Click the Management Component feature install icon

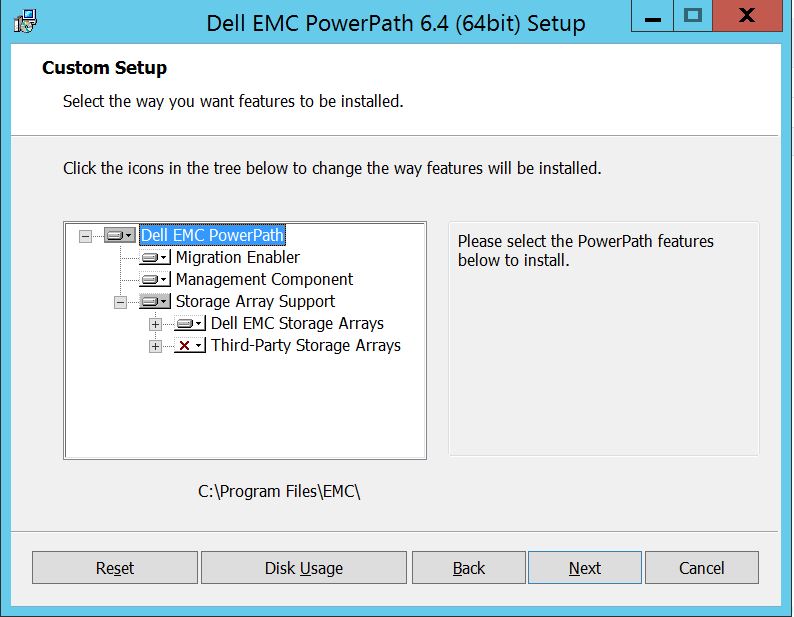pos(154,280)
